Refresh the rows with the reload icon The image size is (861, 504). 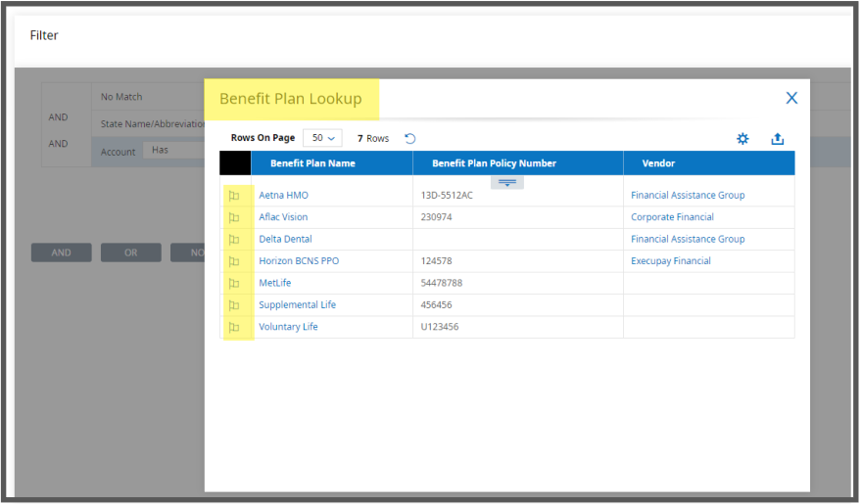410,139
